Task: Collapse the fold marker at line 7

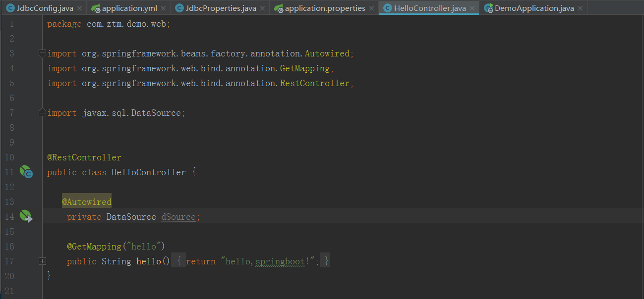Action: pos(43,113)
